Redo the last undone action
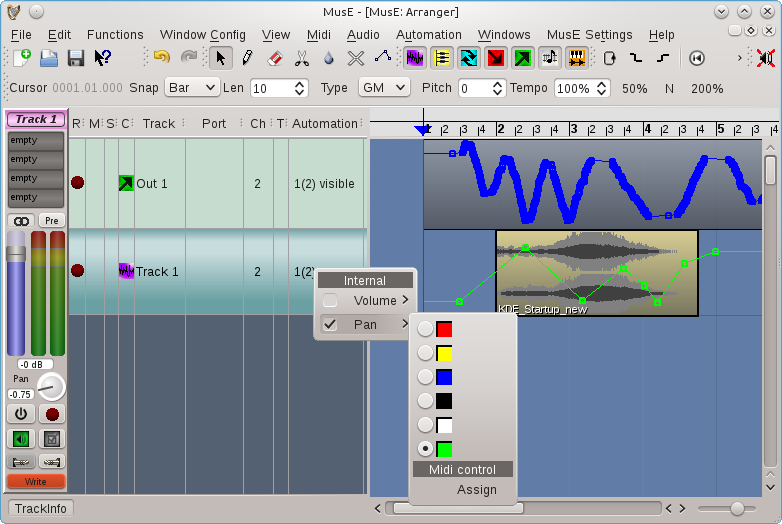 click(x=188, y=58)
